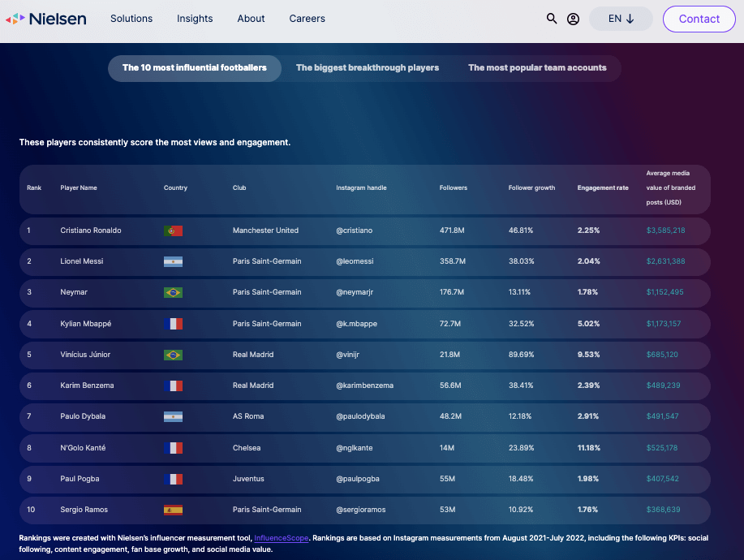
Task: Click France flag in Karim Benzema row
Action: tap(173, 386)
